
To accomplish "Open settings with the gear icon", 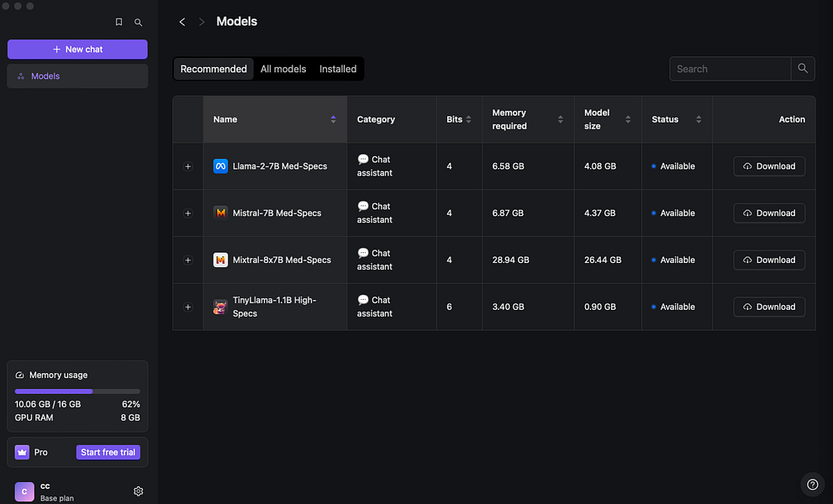I will 138,491.
